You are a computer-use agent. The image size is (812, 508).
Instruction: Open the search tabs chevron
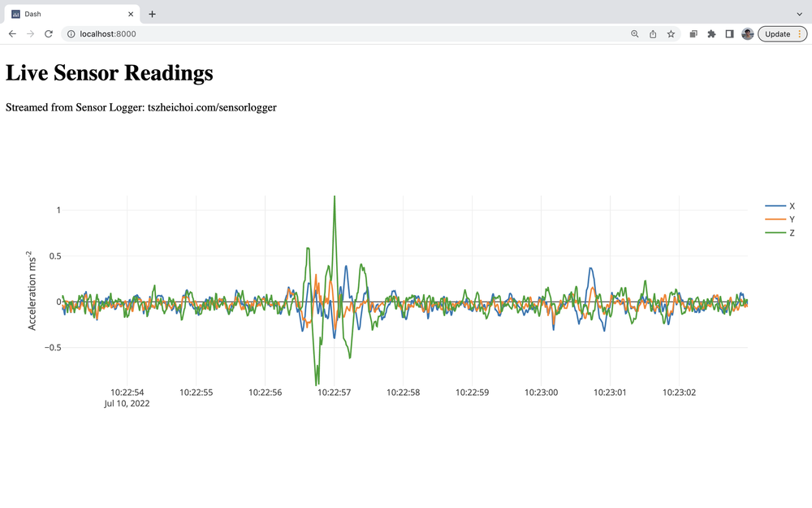[799, 13]
